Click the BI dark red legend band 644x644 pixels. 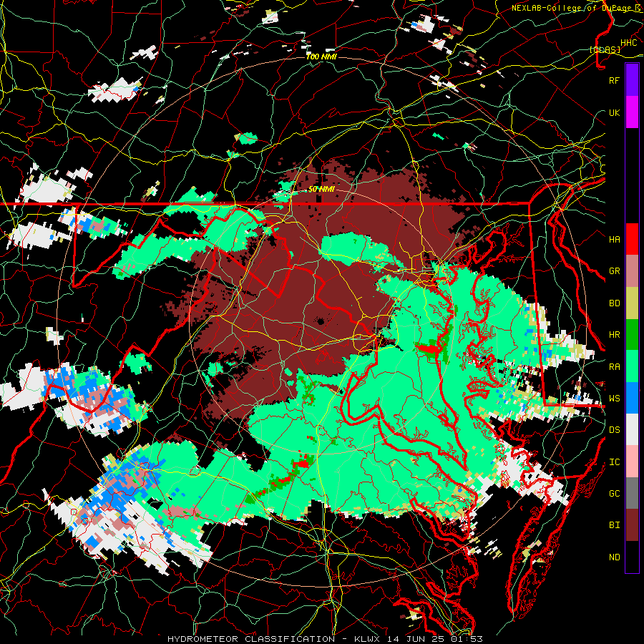pos(632,525)
